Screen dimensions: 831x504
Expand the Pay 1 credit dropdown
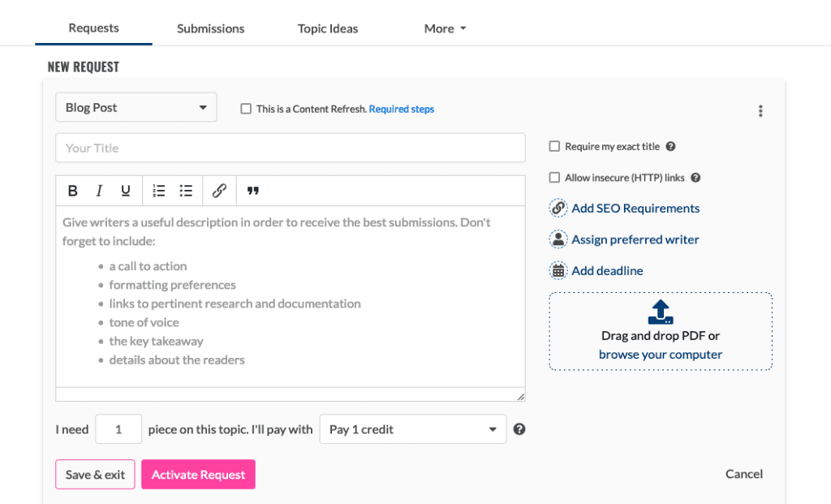point(413,429)
